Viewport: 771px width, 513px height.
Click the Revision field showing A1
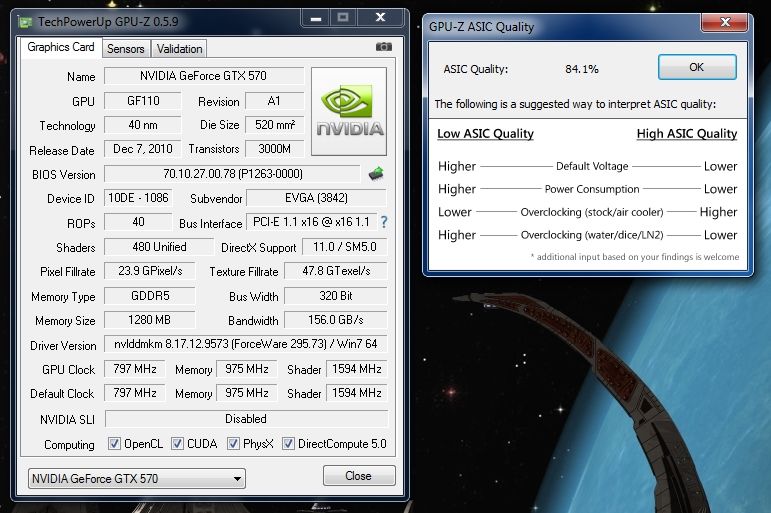coord(274,101)
